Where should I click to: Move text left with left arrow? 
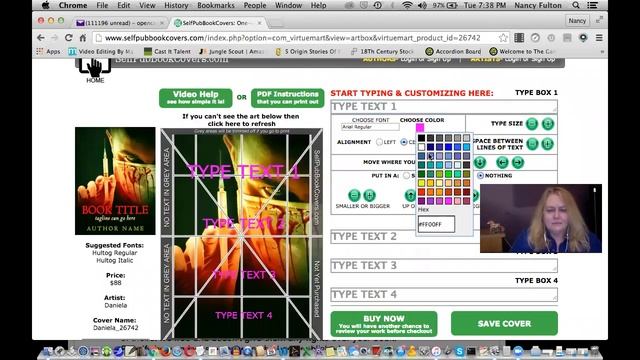[x=502, y=162]
